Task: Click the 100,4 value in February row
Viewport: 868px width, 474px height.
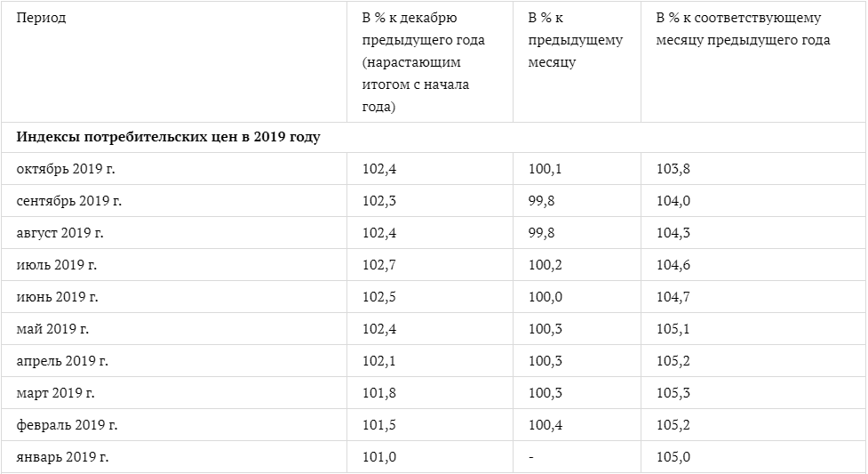Action: pyautogui.click(x=545, y=425)
